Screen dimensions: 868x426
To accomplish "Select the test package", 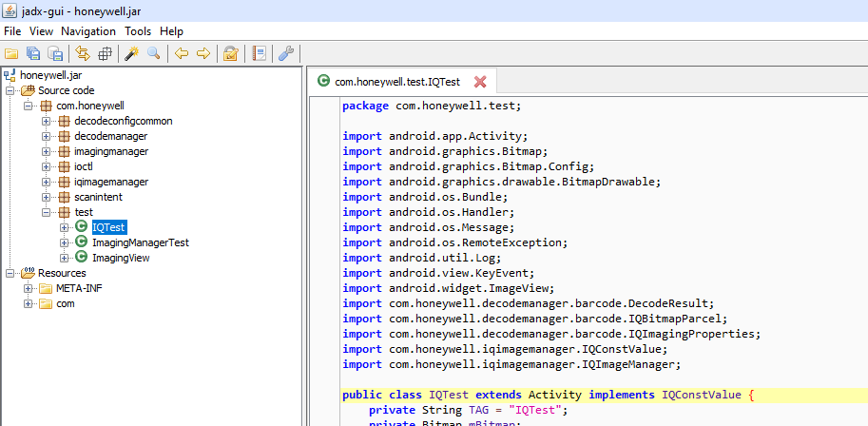I will 84,212.
